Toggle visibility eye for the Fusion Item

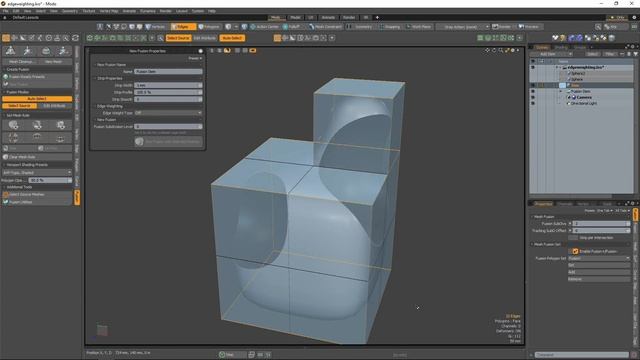[533, 91]
